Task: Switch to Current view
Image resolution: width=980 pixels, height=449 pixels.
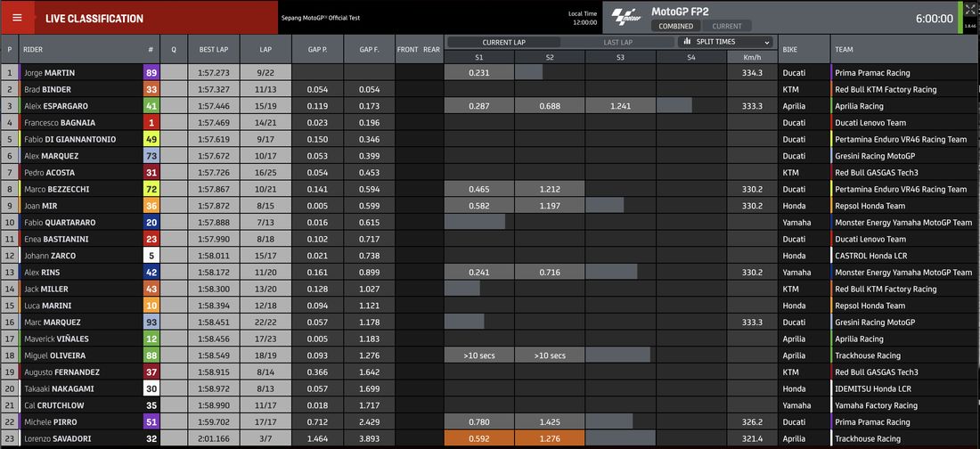Action: [727, 26]
